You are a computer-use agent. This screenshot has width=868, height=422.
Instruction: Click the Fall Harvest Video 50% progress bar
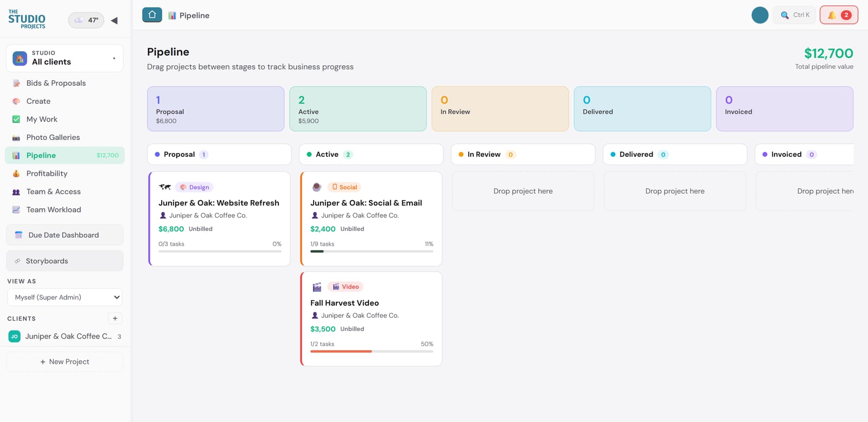372,351
